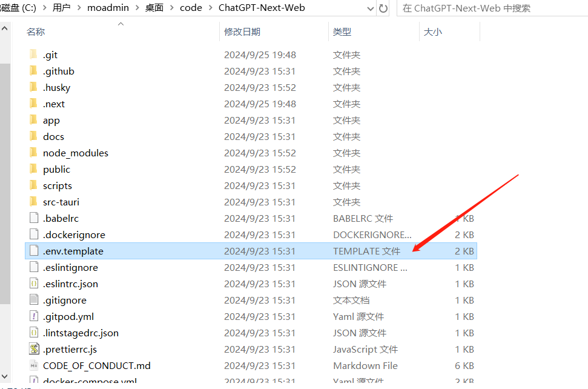Click the .gitignore text document icon
This screenshot has width=588, height=389.
[34, 300]
